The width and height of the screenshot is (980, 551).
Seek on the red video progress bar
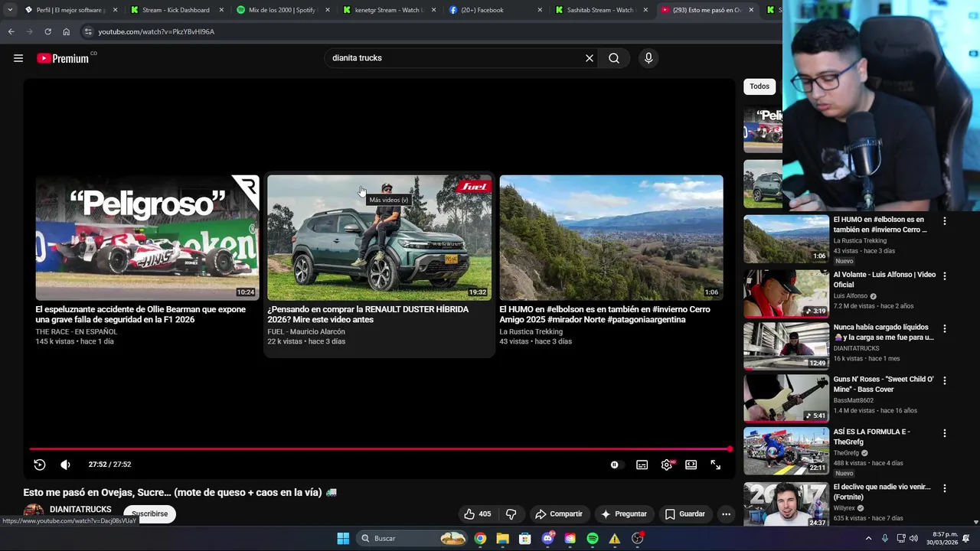coord(380,449)
